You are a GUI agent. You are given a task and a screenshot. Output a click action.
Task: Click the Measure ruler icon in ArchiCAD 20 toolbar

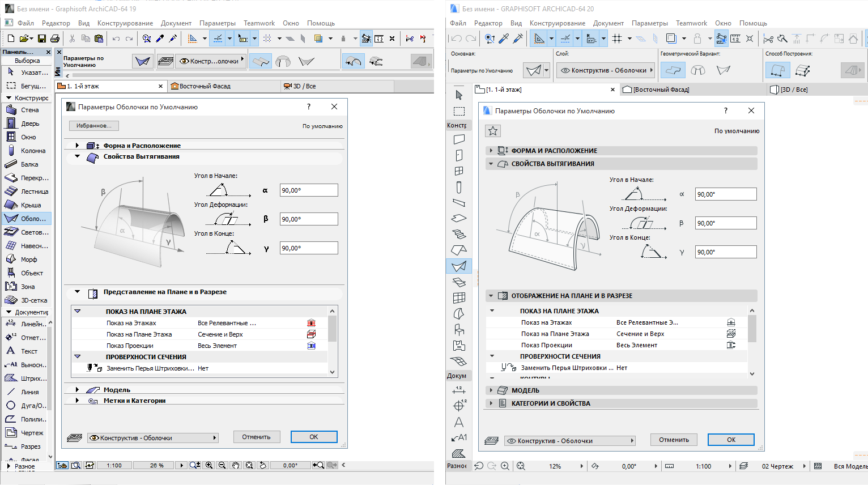tap(735, 39)
